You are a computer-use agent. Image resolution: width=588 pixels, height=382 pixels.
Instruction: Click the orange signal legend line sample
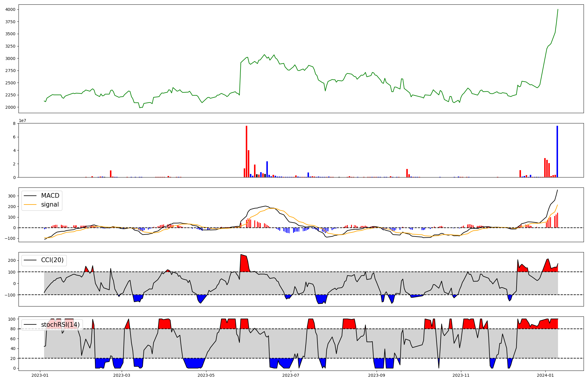pos(30,205)
